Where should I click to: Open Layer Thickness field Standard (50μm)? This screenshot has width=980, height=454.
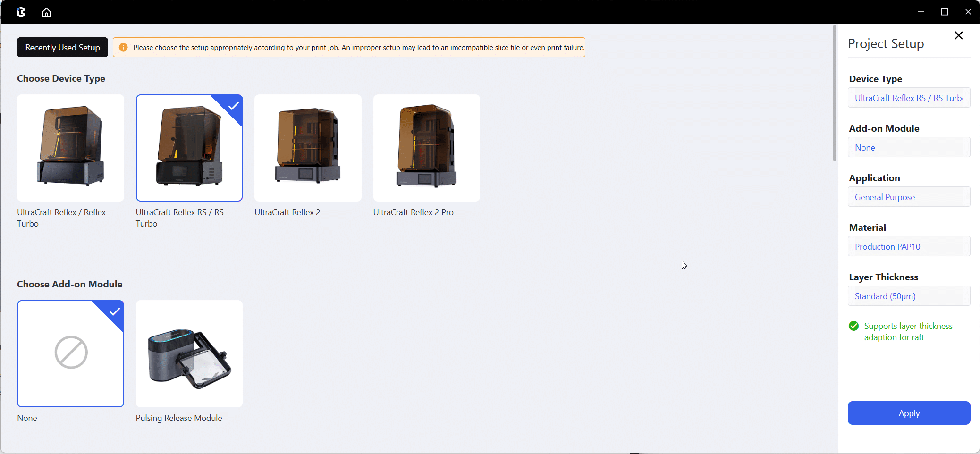909,296
